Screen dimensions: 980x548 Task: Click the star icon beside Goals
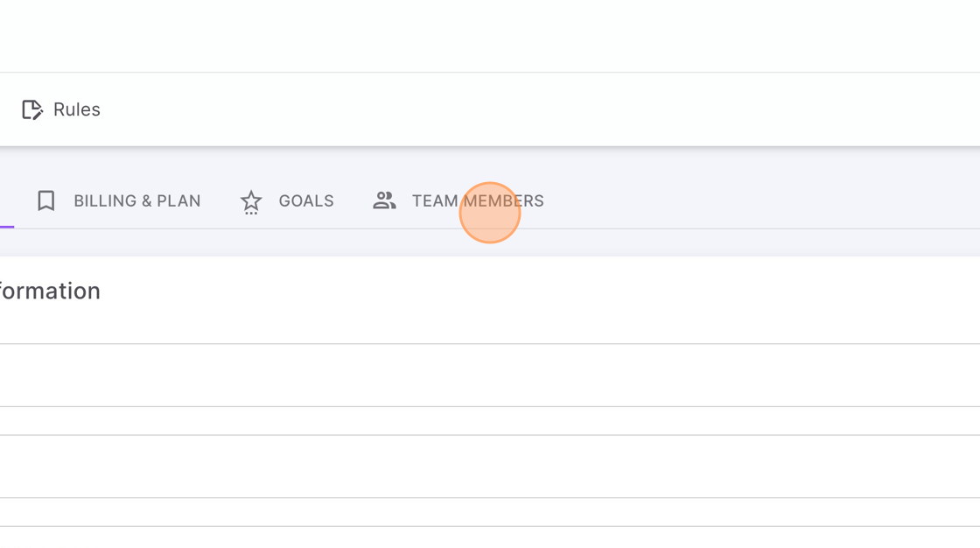tap(251, 201)
